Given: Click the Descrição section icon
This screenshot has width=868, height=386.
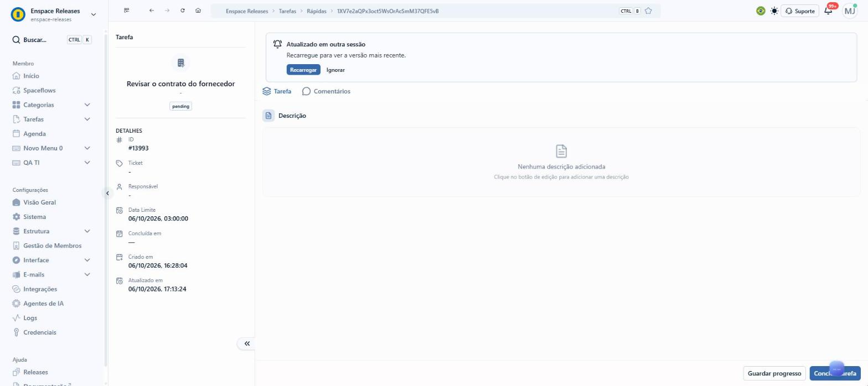Looking at the screenshot, I should pyautogui.click(x=268, y=116).
